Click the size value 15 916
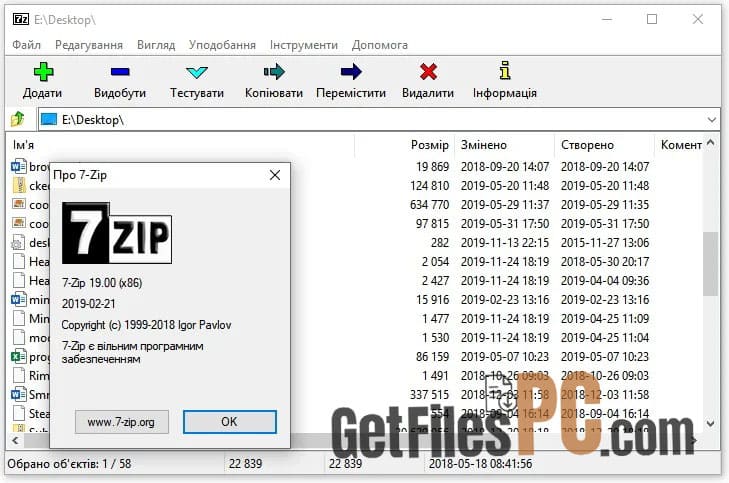Screen dimensions: 729x483 (x=432, y=300)
